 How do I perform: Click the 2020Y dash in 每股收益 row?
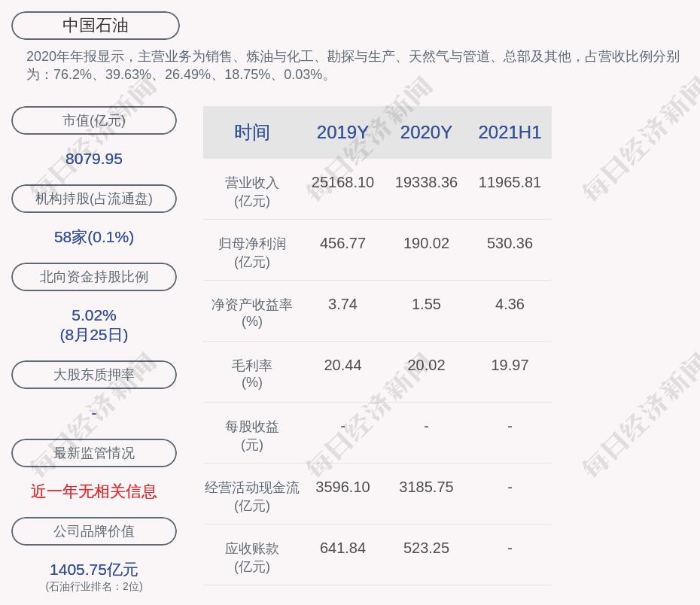coord(426,427)
